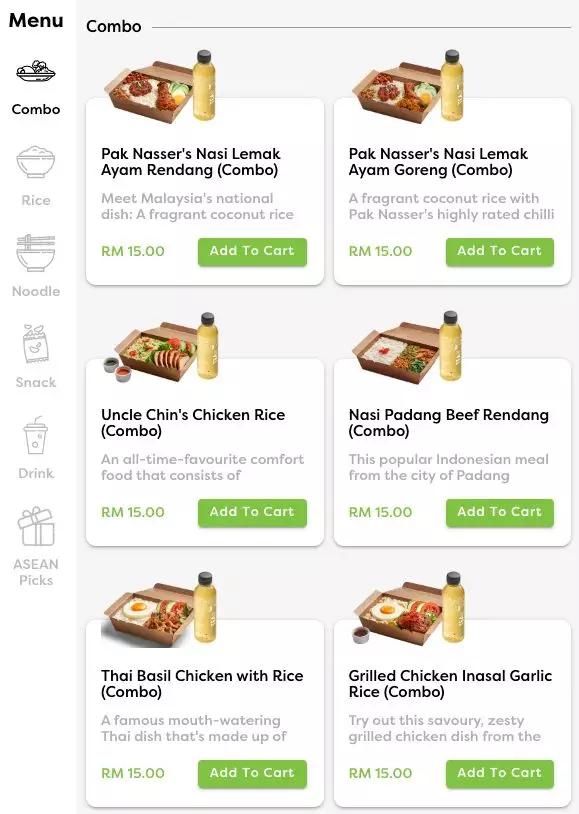This screenshot has width=579, height=814.
Task: Open the Noodle bowl with chopsticks icon
Action: pyautogui.click(x=36, y=253)
